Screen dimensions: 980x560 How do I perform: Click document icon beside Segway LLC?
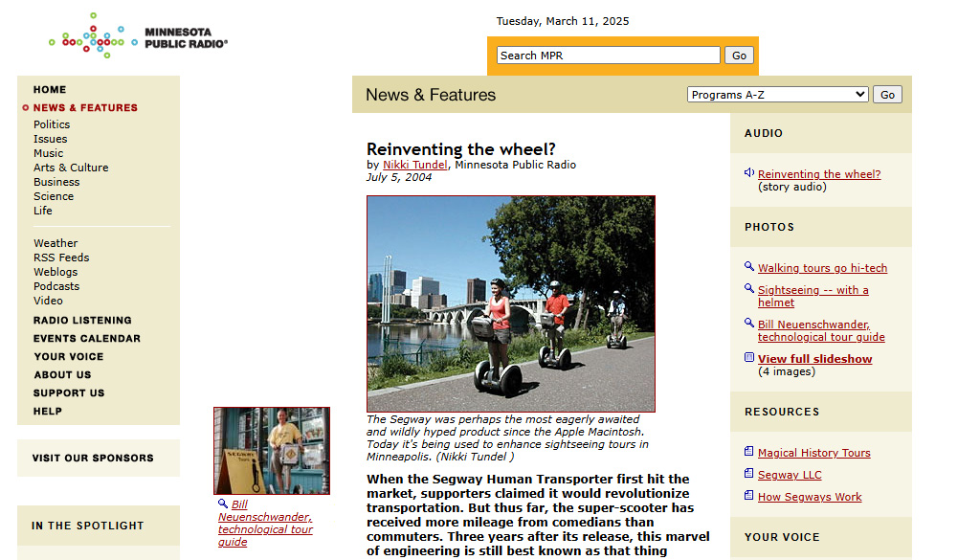click(x=748, y=473)
